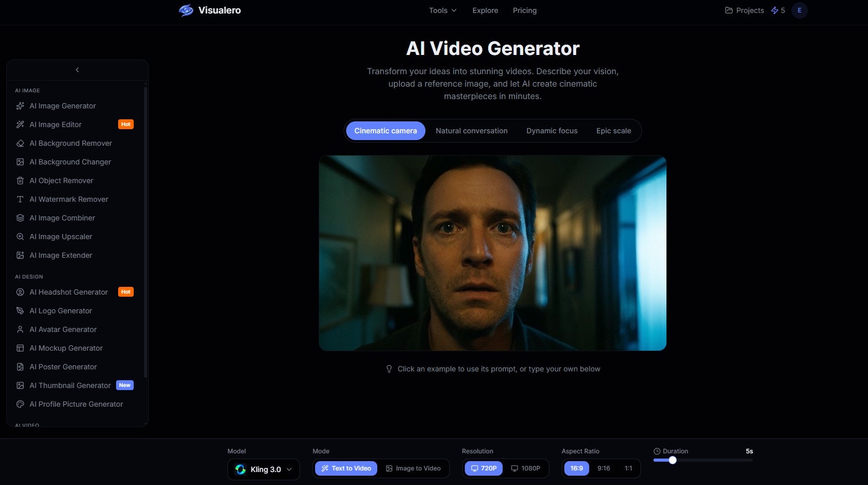Switch mode to Image to Video
Image resolution: width=868 pixels, height=485 pixels.
click(414, 468)
